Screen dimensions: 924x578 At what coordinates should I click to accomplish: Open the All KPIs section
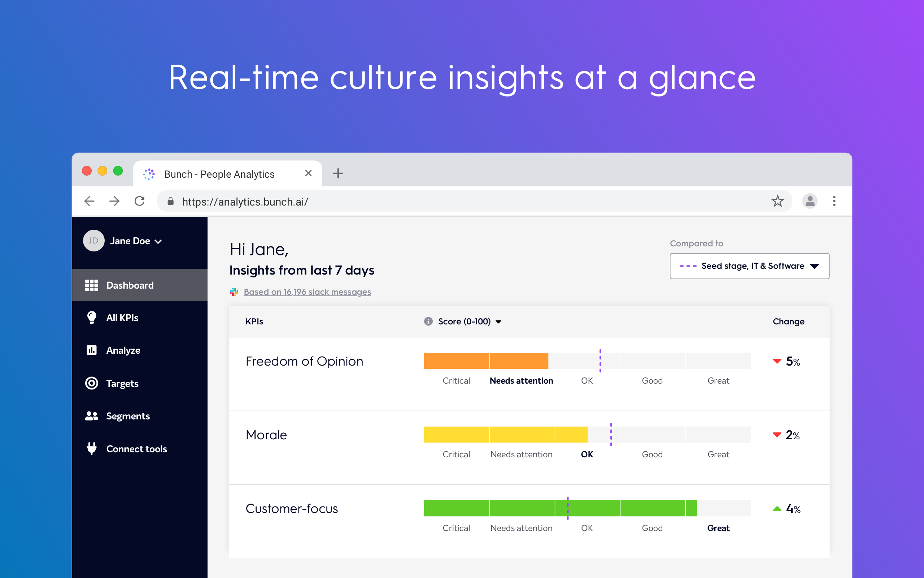pyautogui.click(x=140, y=318)
